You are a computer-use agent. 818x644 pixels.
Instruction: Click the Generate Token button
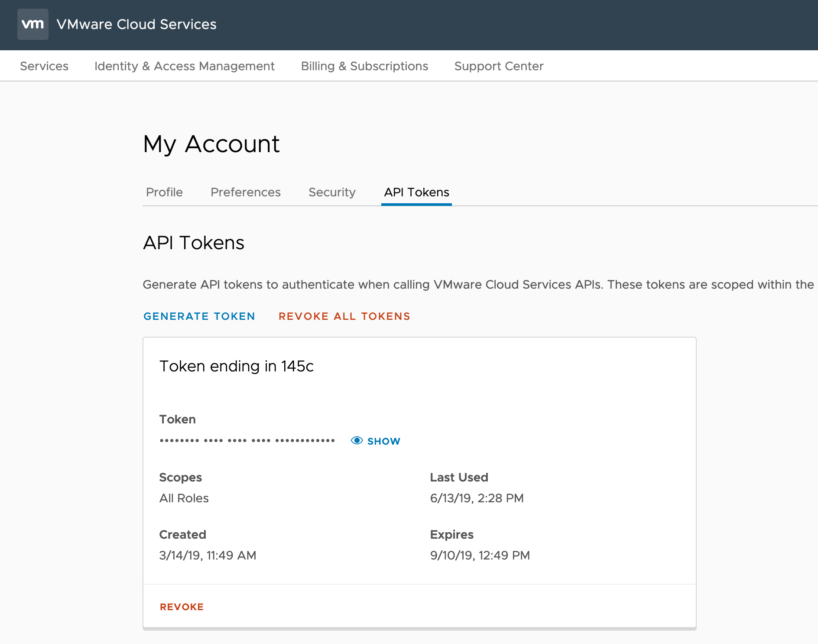pyautogui.click(x=199, y=316)
